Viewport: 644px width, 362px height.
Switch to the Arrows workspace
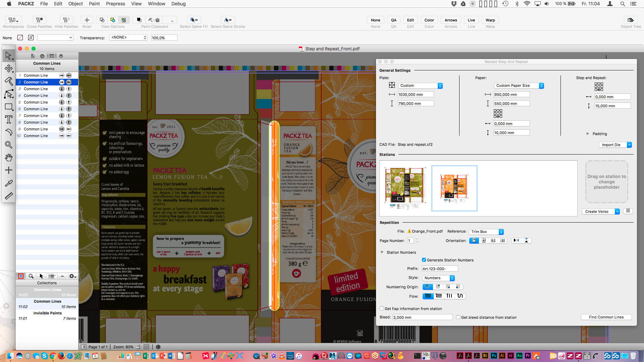pyautogui.click(x=451, y=20)
